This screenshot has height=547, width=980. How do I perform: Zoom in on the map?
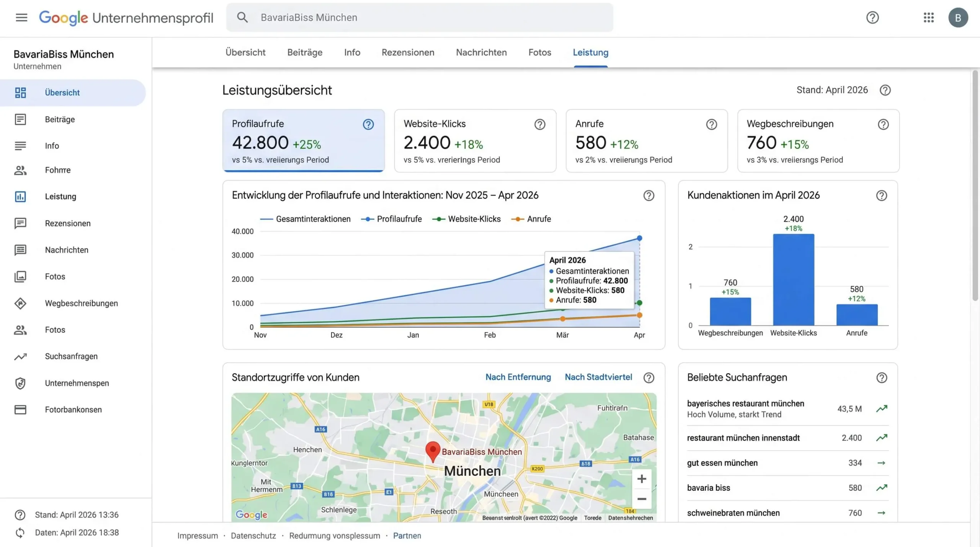click(x=642, y=479)
